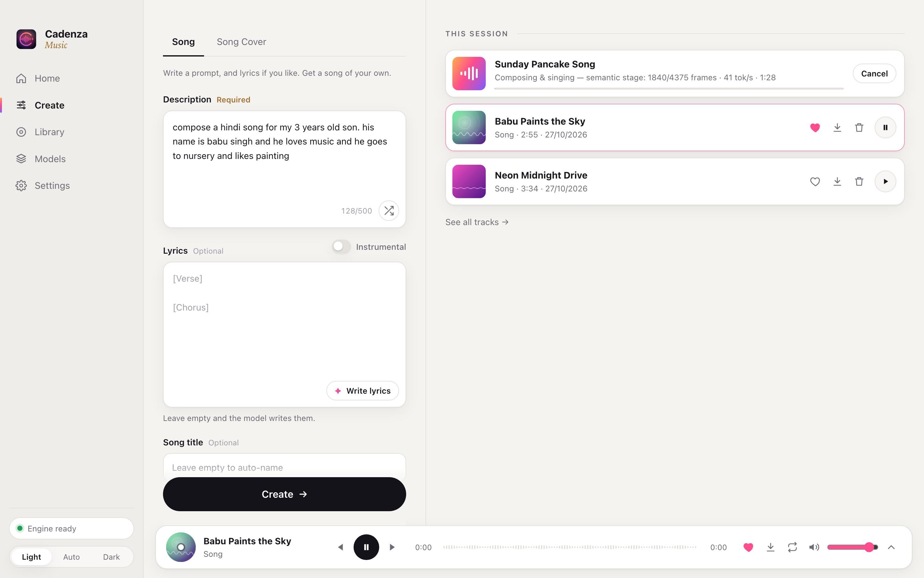Download the Neon Midnight Drive track
The height and width of the screenshot is (578, 924).
(x=837, y=181)
